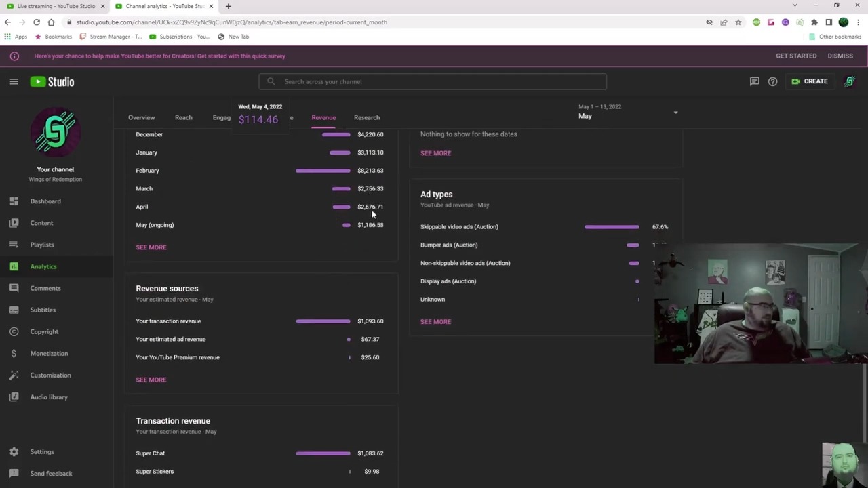
Task: Click the February revenue bar
Action: [323, 171]
